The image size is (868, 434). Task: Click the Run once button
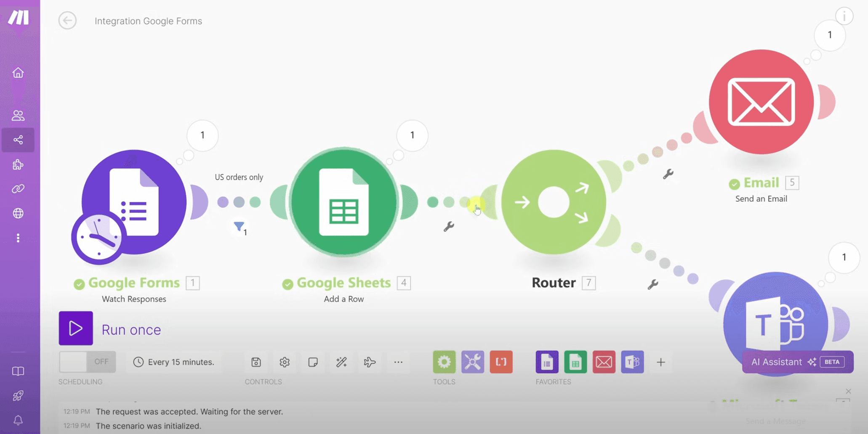coord(76,328)
